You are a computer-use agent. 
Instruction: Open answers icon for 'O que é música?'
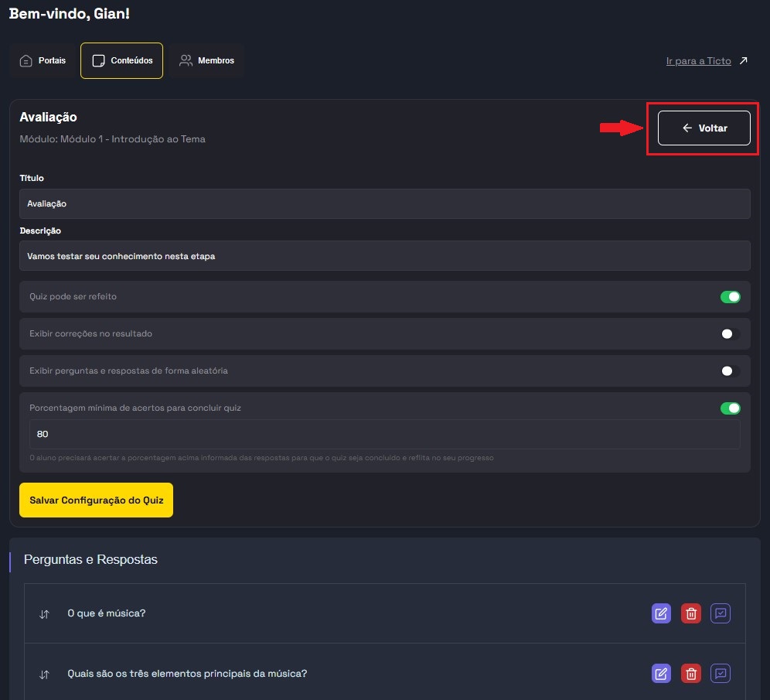click(x=721, y=613)
